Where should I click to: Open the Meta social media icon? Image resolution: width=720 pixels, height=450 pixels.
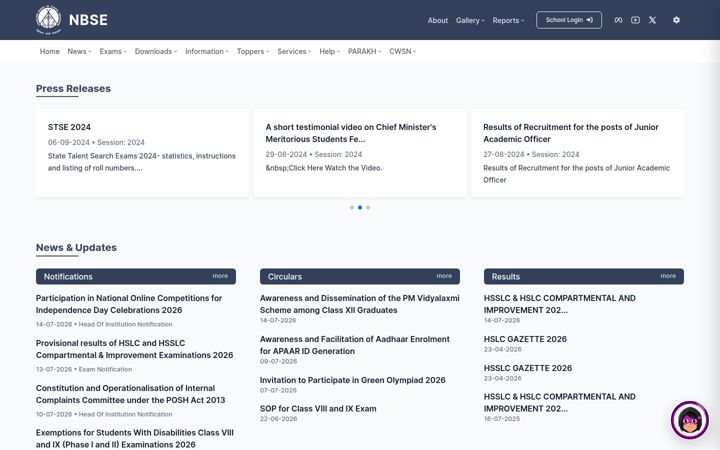[x=619, y=20]
